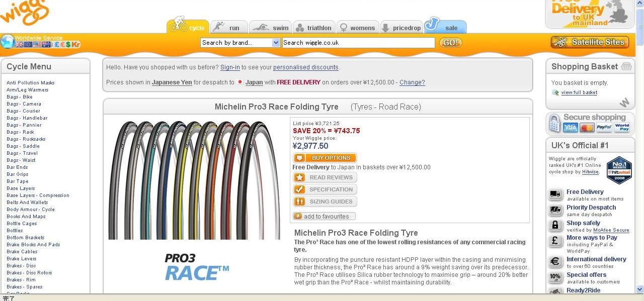Click the shopping basket icon in header
The width and height of the screenshot is (644, 301).
pos(626,66)
